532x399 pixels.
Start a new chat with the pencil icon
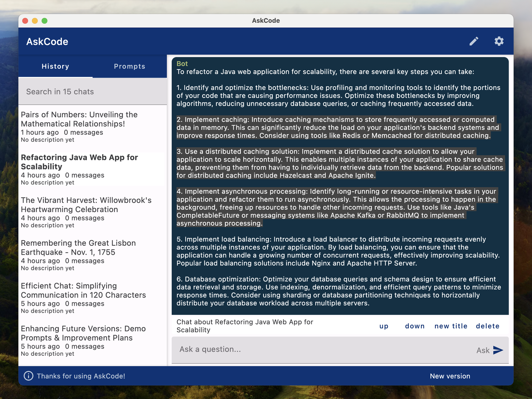point(474,41)
